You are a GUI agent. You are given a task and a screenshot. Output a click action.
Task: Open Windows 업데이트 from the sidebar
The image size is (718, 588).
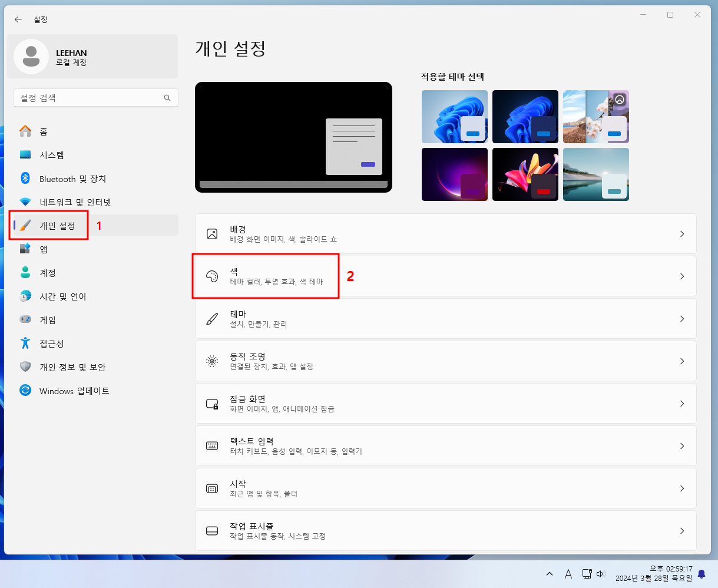26,391
